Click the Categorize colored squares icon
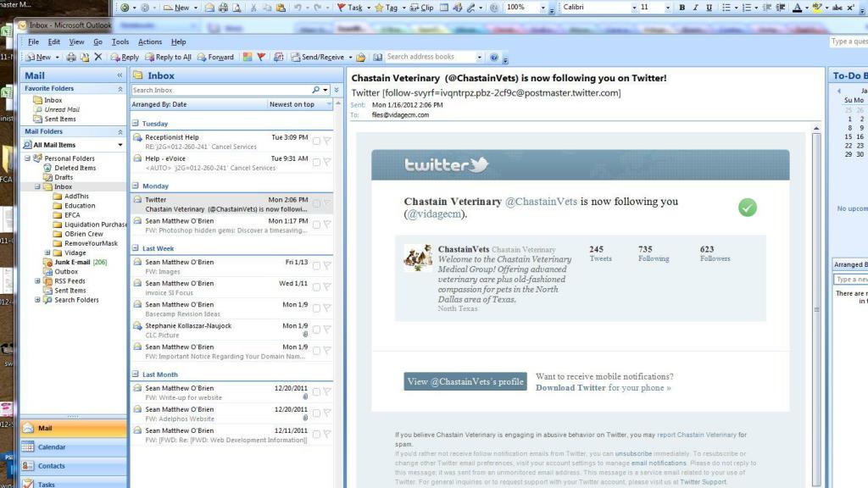Viewport: 868px width, 488px height. 248,57
